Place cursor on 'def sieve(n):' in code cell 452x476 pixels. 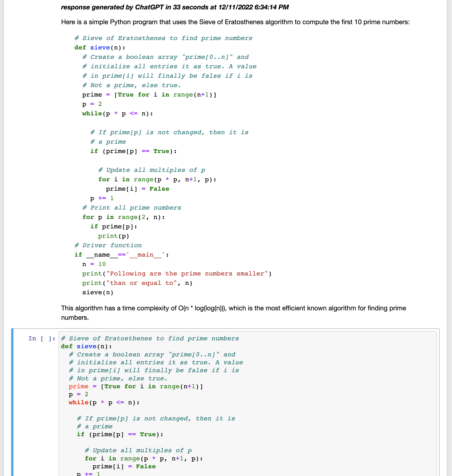[86, 346]
